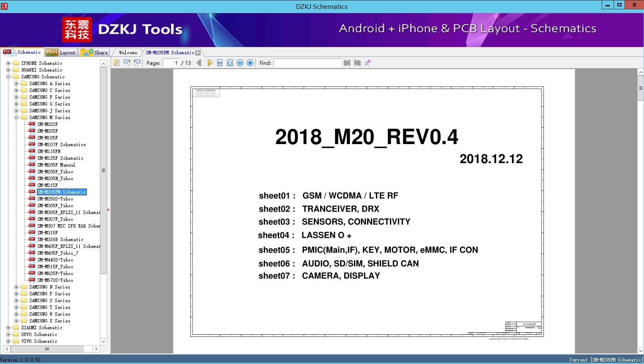
Task: Expand the OPPO Schematic folder
Action: (x=8, y=334)
